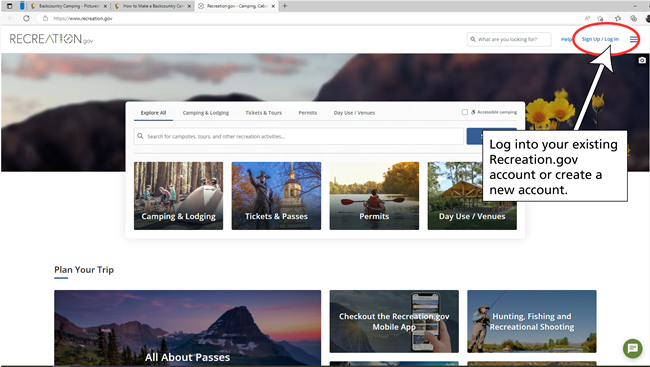The width and height of the screenshot is (650, 367).
Task: Open the Permits tab
Action: coord(308,113)
